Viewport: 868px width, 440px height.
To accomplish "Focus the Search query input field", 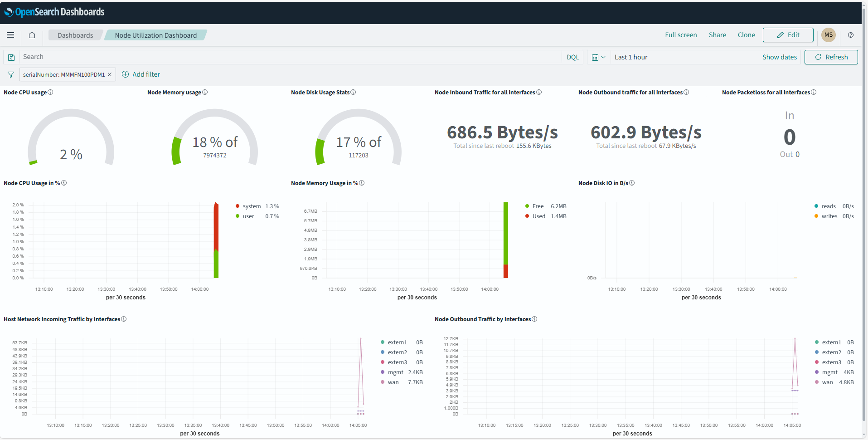I will click(290, 57).
